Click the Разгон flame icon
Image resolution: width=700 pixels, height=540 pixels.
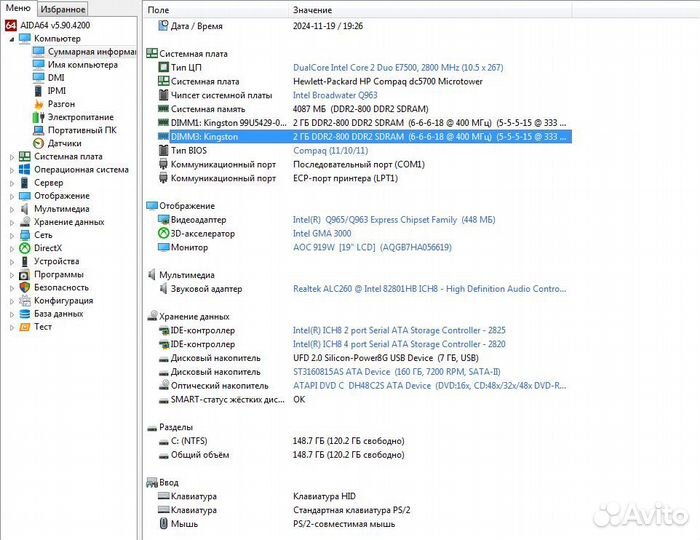39,104
